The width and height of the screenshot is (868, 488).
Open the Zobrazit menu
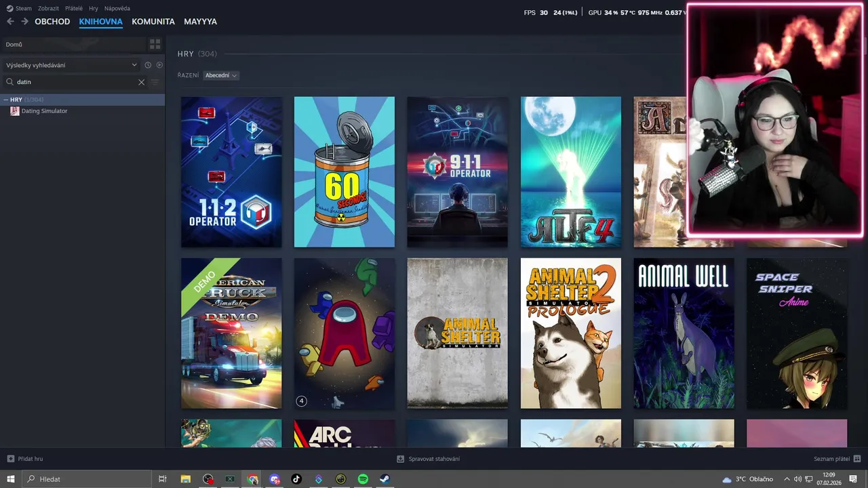[x=48, y=8]
